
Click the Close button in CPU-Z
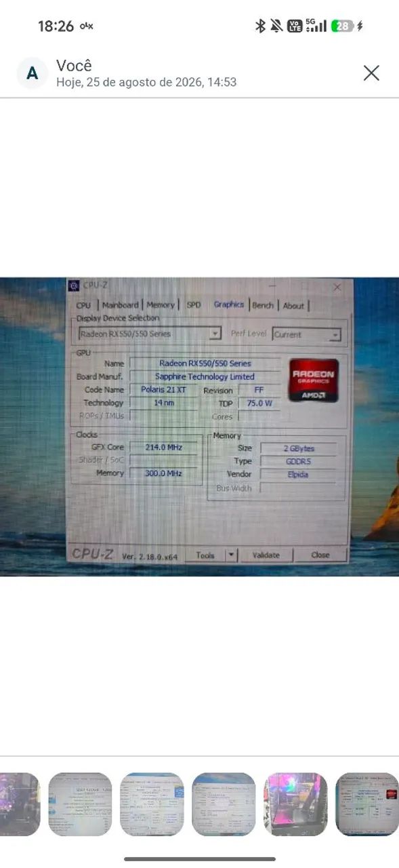click(320, 555)
